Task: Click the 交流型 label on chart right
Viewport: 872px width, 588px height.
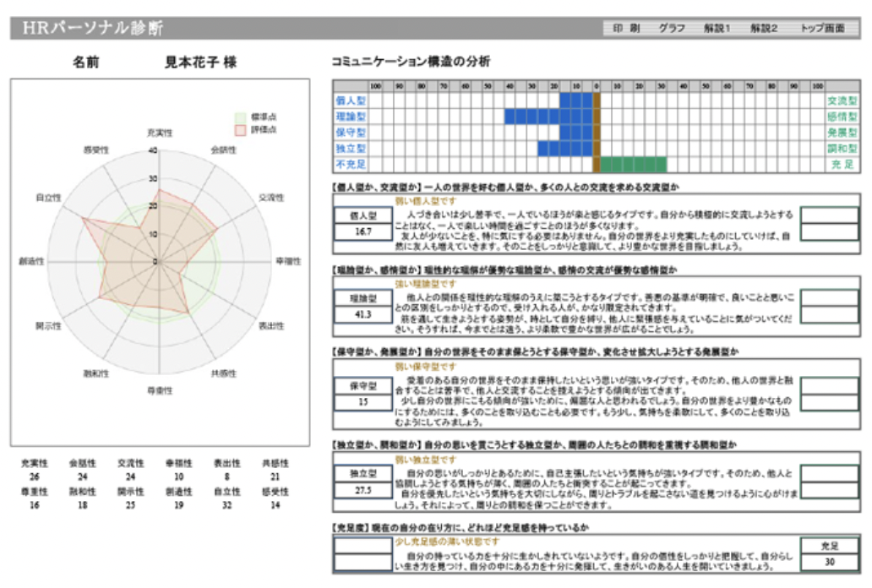Action: coord(842,101)
